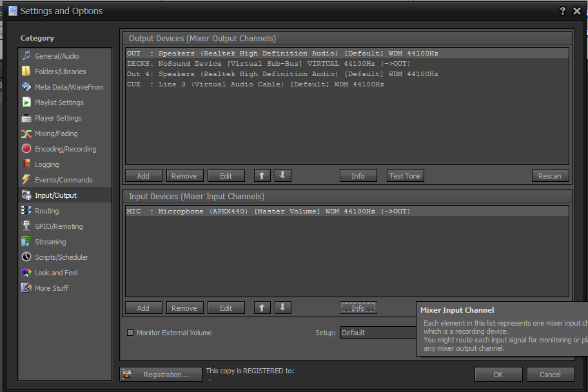Rescan the output devices

pyautogui.click(x=549, y=175)
